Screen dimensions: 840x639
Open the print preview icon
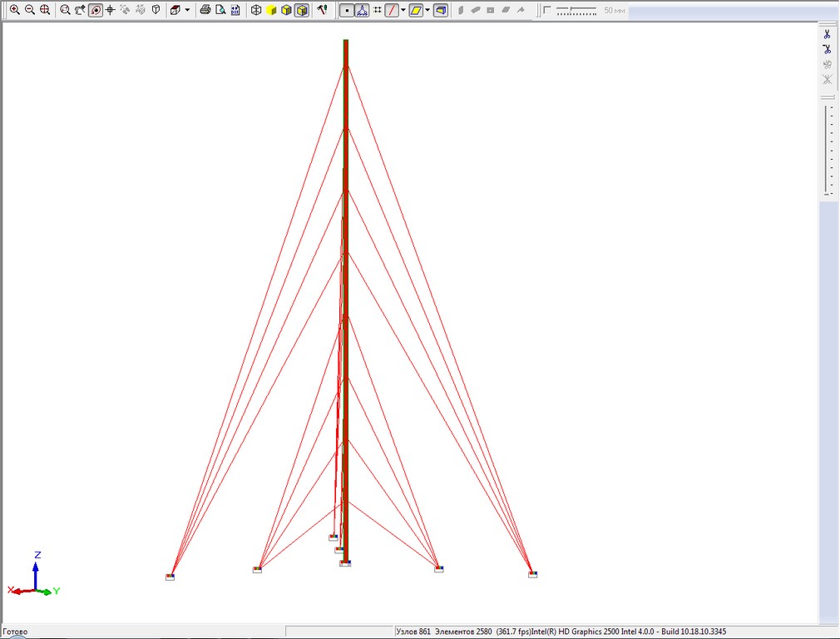[x=220, y=10]
